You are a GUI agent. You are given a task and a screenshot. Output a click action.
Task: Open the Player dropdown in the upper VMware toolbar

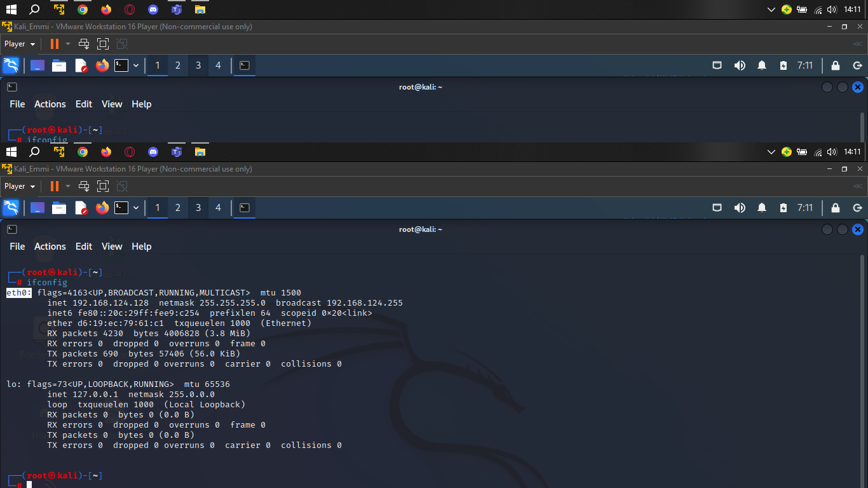(20, 44)
